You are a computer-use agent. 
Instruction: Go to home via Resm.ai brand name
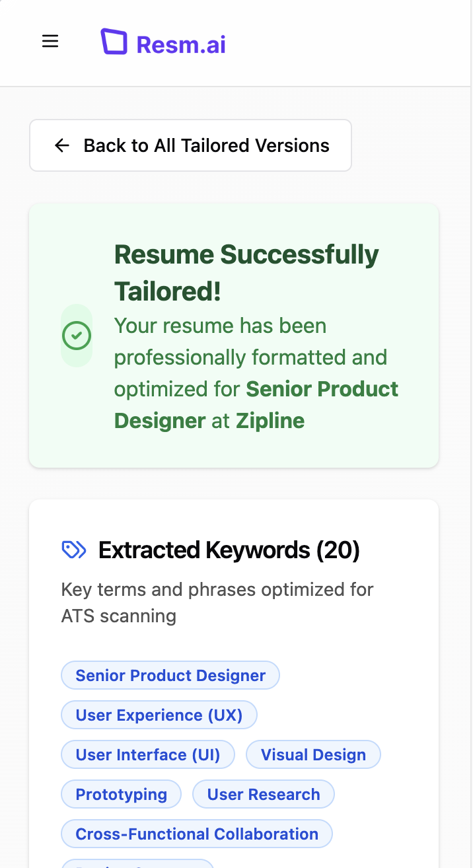click(x=180, y=44)
